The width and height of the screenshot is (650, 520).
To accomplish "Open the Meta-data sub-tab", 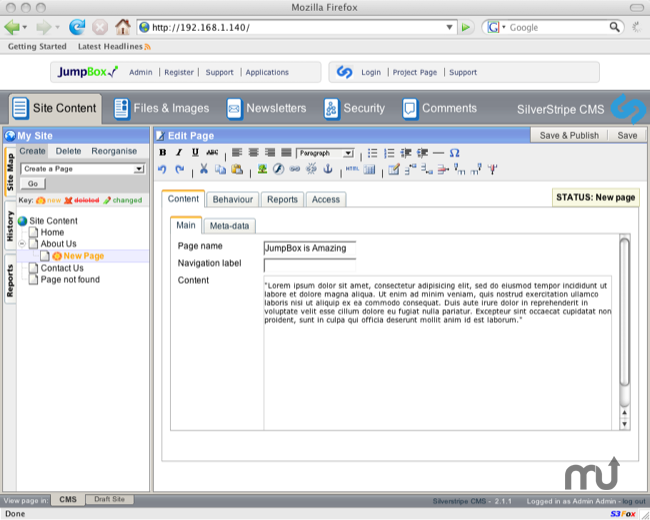I will tap(229, 226).
